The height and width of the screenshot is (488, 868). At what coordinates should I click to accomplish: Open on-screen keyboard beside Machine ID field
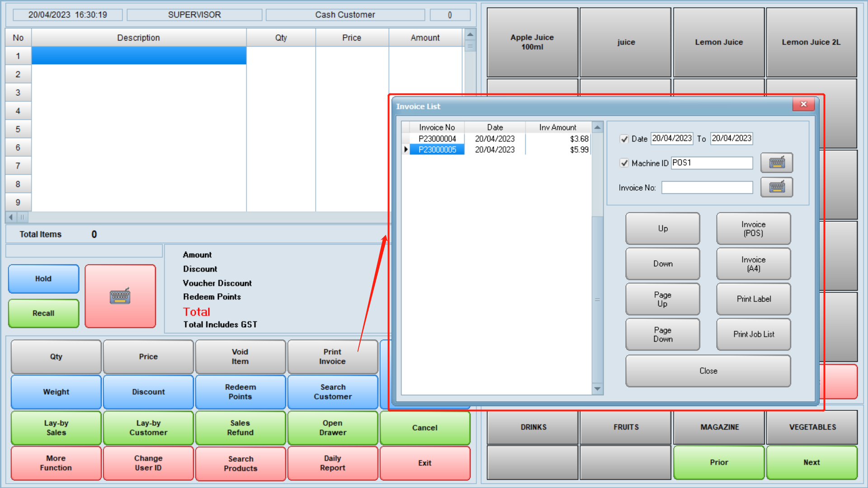[x=776, y=163]
